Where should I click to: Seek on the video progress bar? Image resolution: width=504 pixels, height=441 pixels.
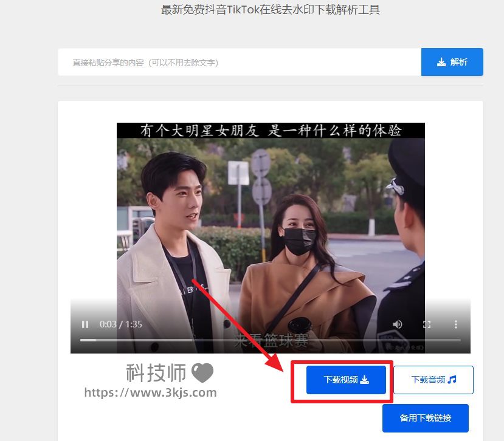pos(271,340)
